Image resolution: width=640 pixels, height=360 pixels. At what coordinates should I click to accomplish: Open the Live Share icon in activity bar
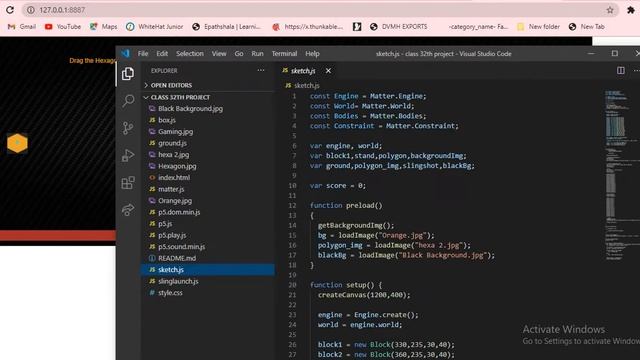point(128,210)
